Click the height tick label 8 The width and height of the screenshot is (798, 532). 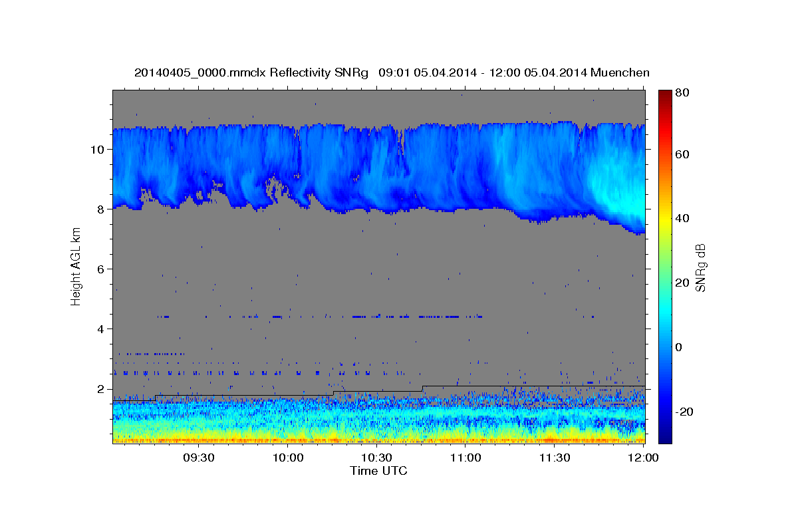coord(100,209)
